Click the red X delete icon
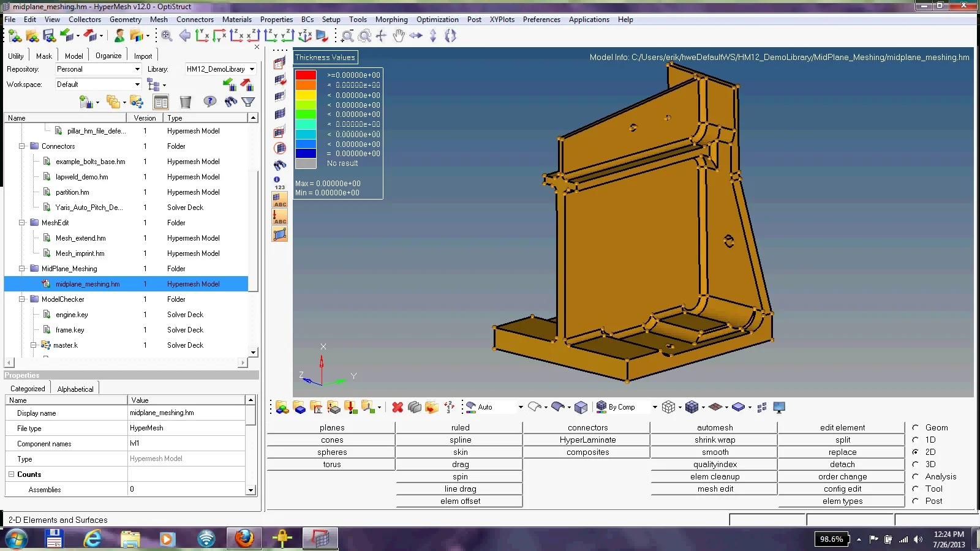The height and width of the screenshot is (551, 980). point(398,407)
